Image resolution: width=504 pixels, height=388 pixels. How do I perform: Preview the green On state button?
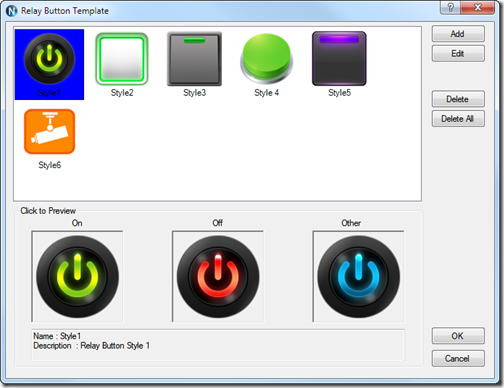pos(77,277)
